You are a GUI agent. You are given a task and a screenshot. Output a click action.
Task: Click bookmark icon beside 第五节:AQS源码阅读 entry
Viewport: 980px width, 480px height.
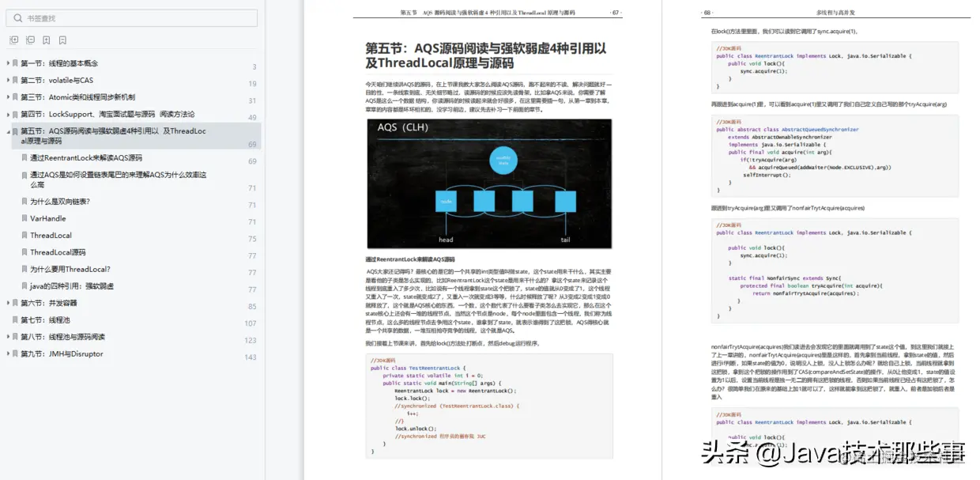(x=15, y=131)
